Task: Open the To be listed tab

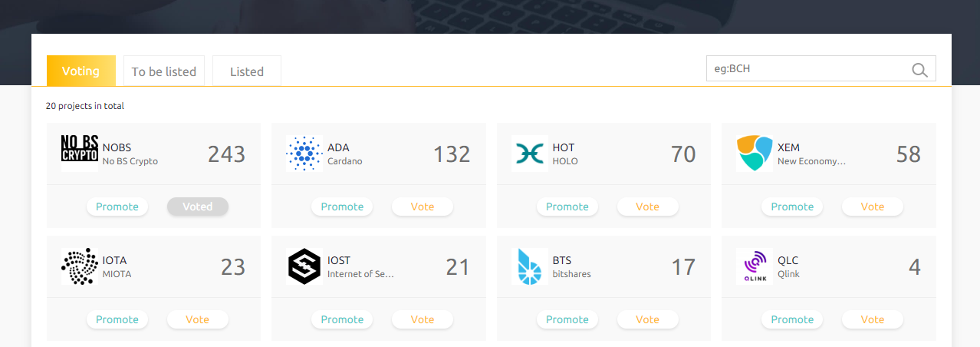Action: (x=163, y=71)
